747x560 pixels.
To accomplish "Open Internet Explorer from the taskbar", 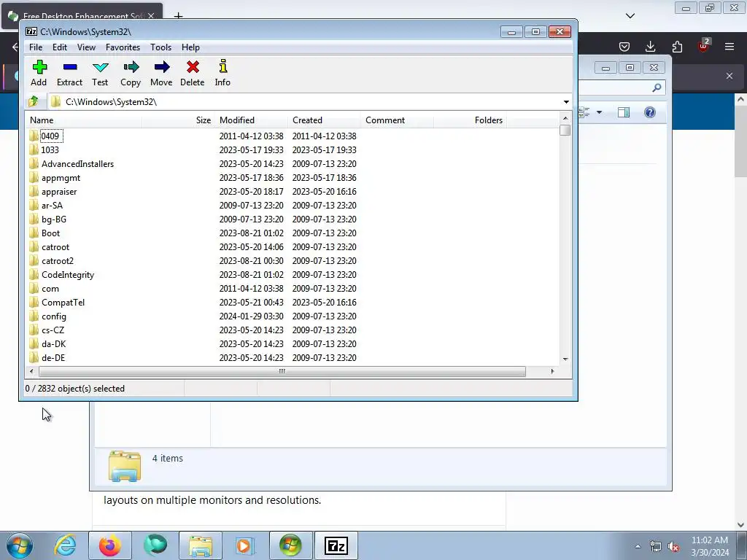I will 65,545.
